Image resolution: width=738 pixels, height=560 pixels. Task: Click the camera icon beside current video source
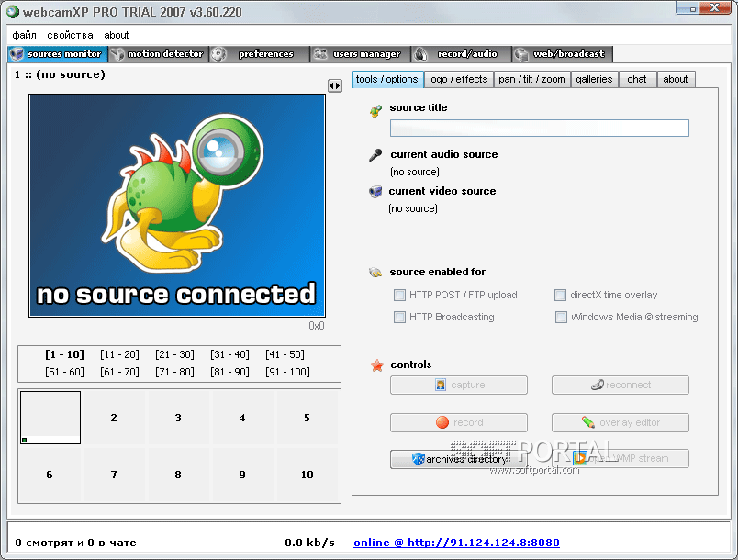tap(375, 192)
